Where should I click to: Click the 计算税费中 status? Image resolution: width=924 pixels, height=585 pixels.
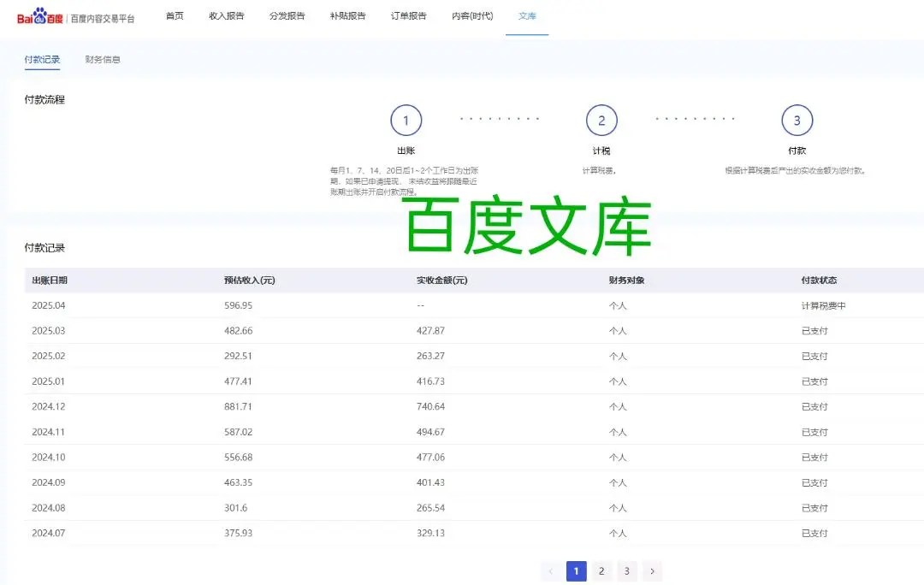click(823, 305)
